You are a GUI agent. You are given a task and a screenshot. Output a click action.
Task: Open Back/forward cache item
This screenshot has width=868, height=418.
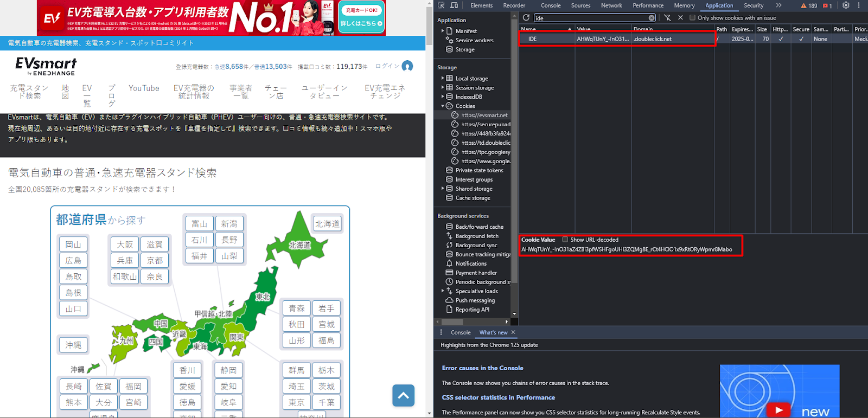point(479,227)
